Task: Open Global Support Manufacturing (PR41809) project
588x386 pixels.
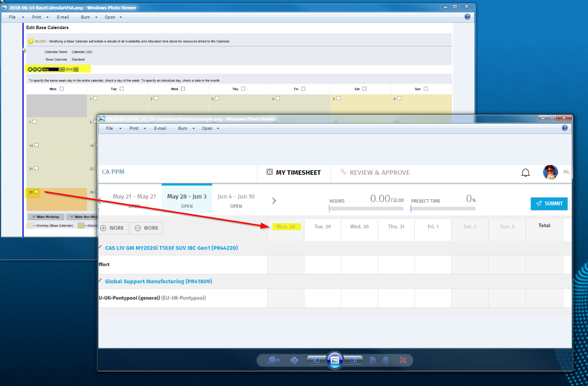Action: (x=158, y=281)
